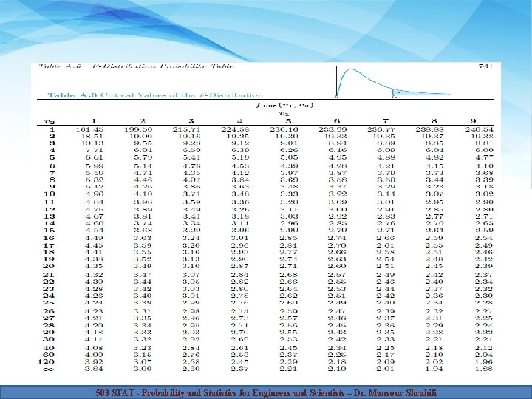Select the v1 column header 1

coord(94,121)
